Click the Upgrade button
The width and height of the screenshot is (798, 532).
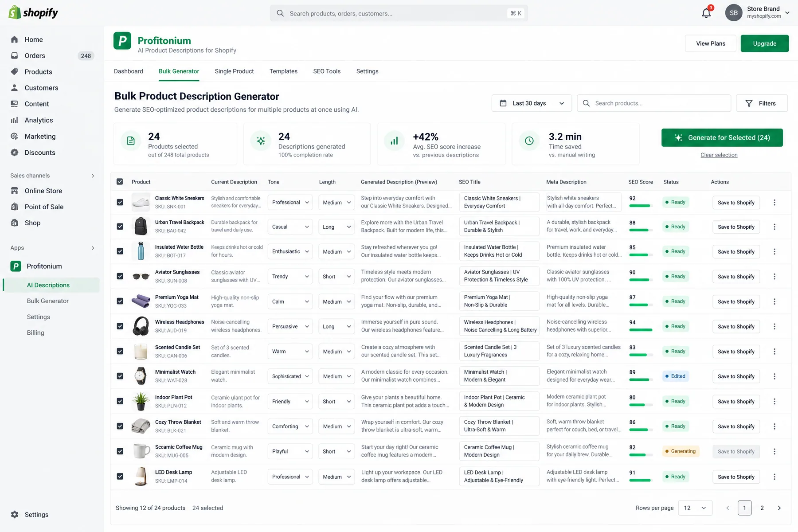(765, 43)
